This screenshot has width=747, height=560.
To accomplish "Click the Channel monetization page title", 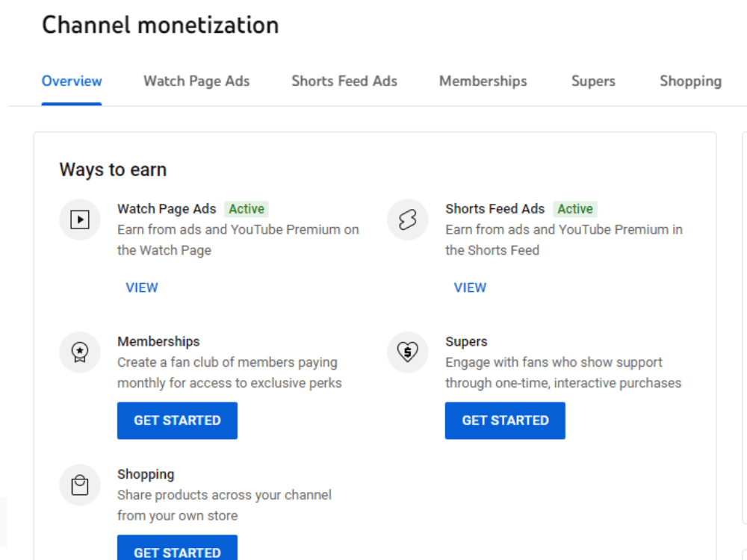I will (x=161, y=25).
